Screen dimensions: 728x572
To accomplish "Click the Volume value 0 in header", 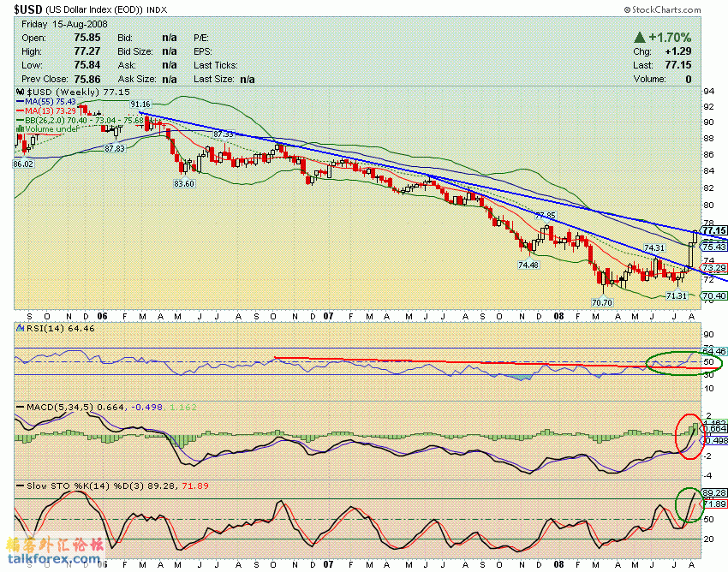I will pyautogui.click(x=689, y=79).
